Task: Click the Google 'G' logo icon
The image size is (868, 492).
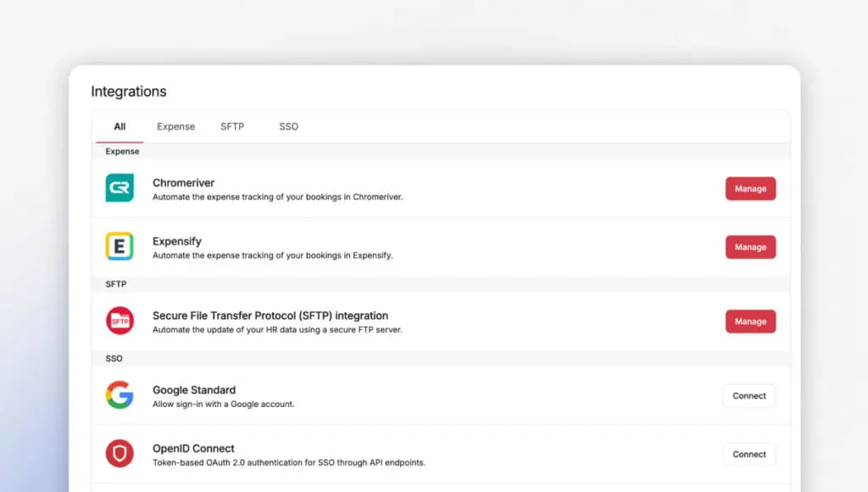Action: coord(120,395)
